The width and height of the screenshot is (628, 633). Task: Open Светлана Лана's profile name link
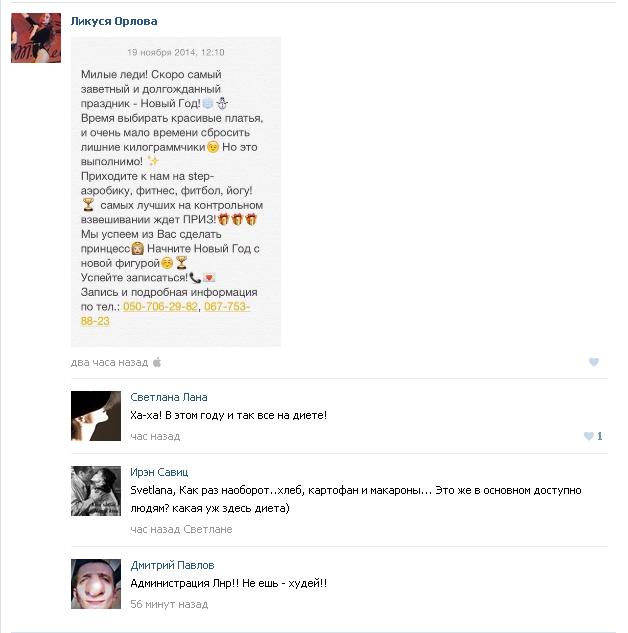(x=169, y=397)
